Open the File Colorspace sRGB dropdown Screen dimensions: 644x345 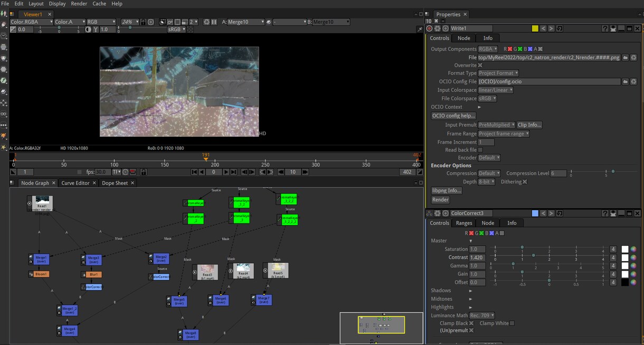point(487,98)
